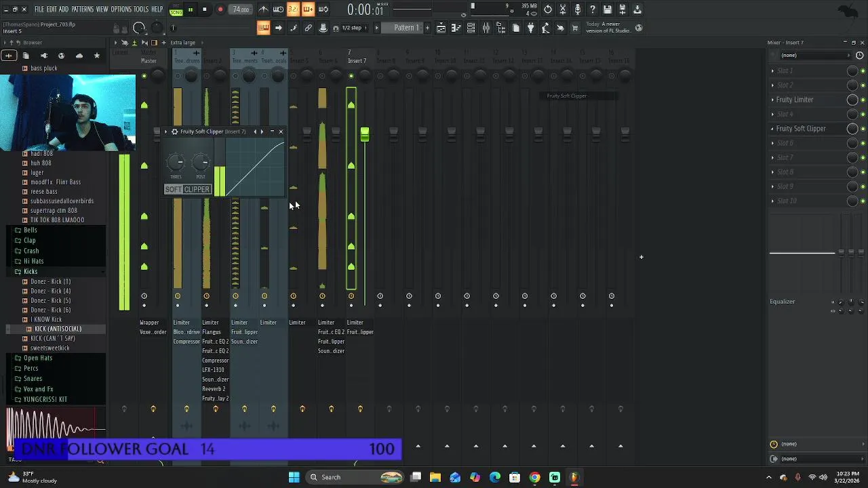Click the stamp tool icon
Screen dimensions: 868x488
click(323, 28)
